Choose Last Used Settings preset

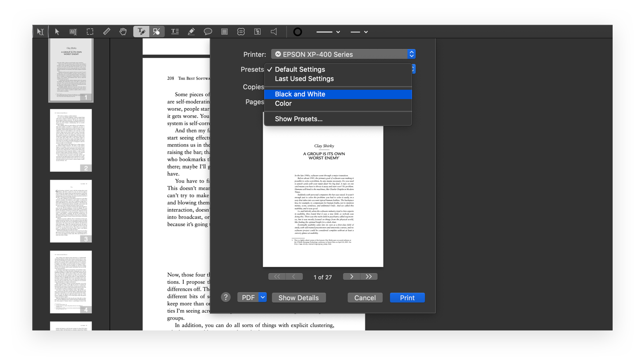tap(304, 78)
